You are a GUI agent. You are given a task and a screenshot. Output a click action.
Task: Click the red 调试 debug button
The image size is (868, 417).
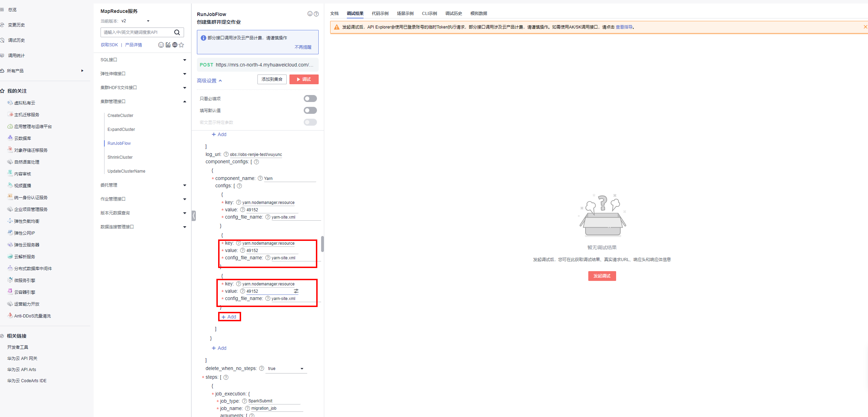pos(304,79)
